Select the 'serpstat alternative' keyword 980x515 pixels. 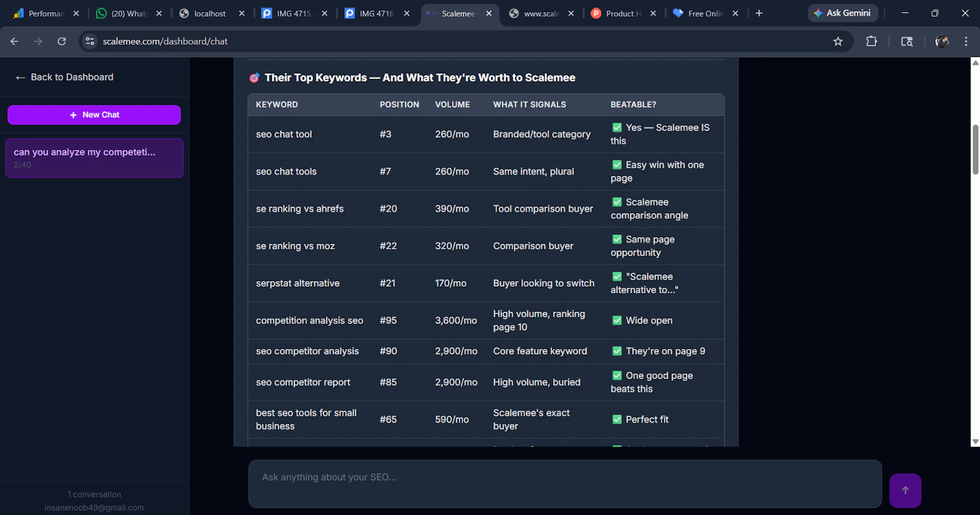coord(298,284)
